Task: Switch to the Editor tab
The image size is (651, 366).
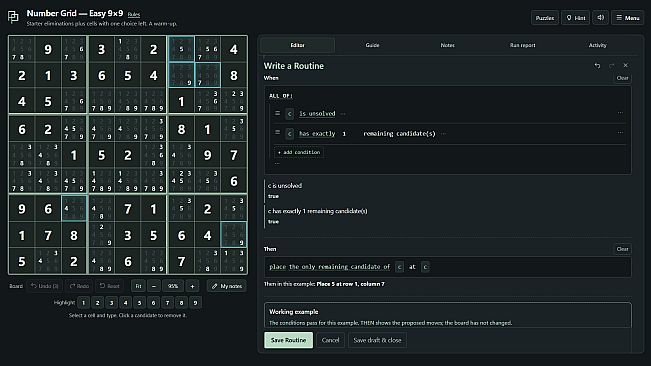Action: (297, 45)
